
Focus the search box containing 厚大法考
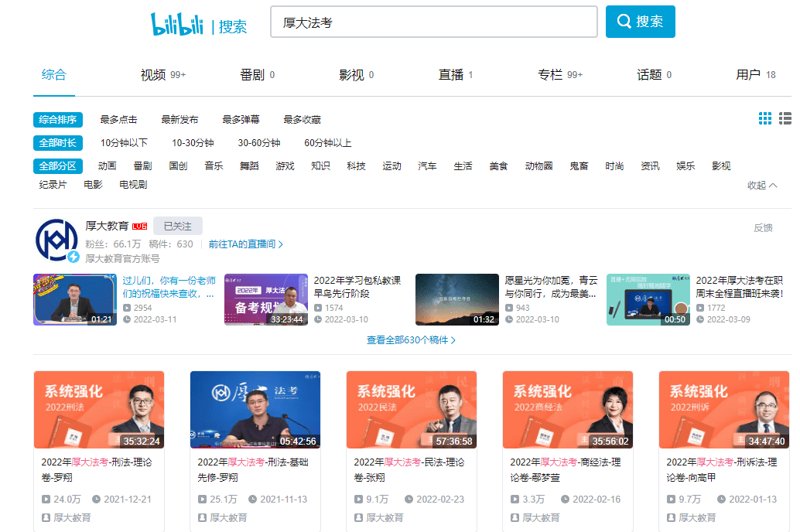434,22
